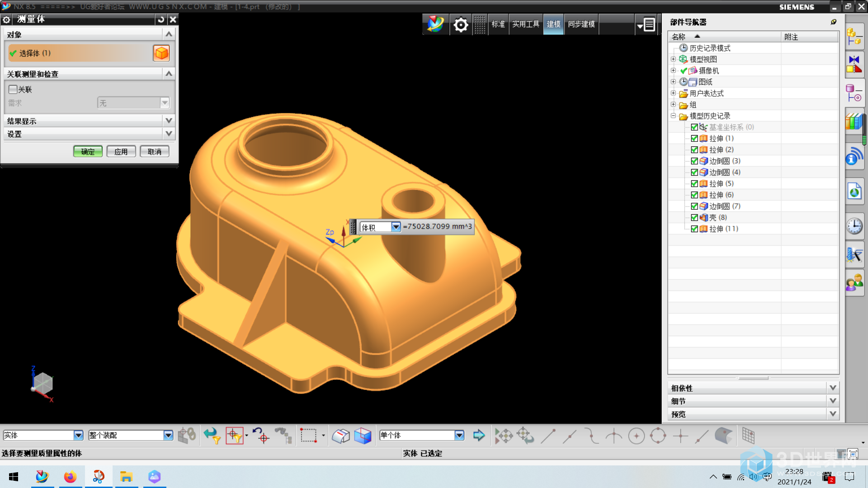Image resolution: width=868 pixels, height=488 pixels.
Task: Toggle the arc center snap point icon
Action: pyautogui.click(x=636, y=436)
